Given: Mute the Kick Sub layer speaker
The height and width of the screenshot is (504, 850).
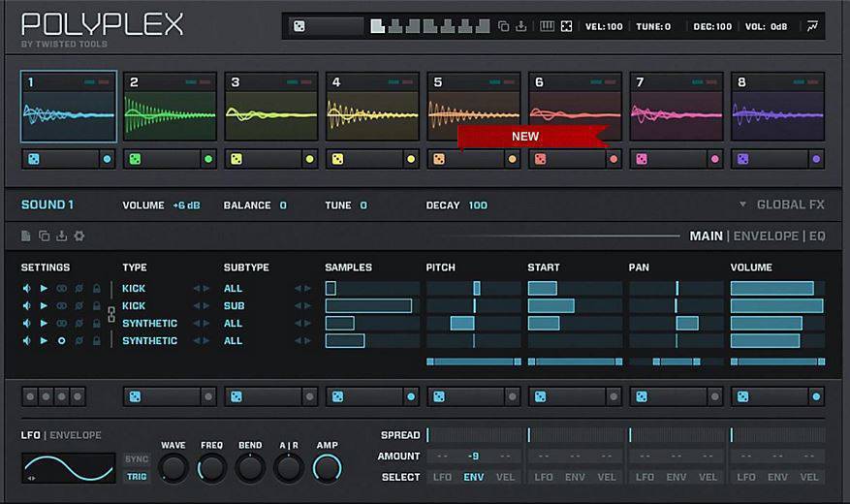Looking at the screenshot, I should point(26,305).
